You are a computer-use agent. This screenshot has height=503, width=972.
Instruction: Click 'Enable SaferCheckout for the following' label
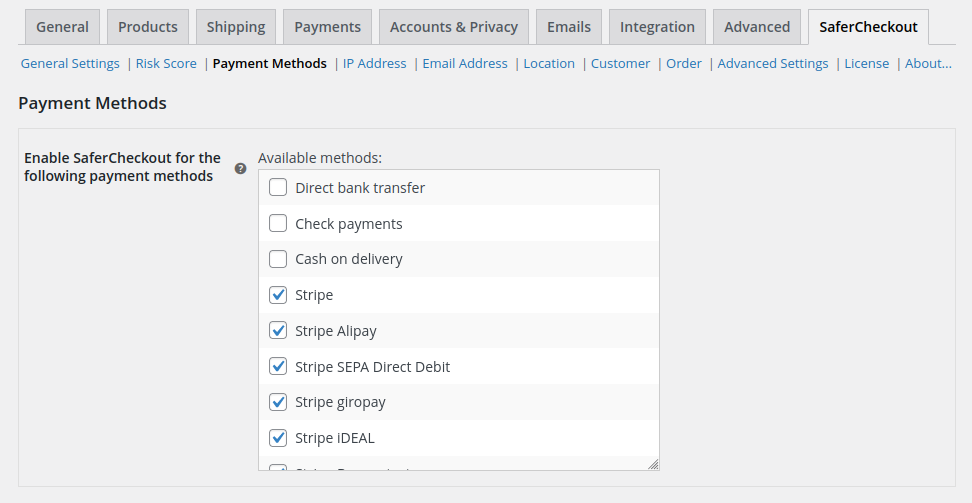tap(122, 167)
